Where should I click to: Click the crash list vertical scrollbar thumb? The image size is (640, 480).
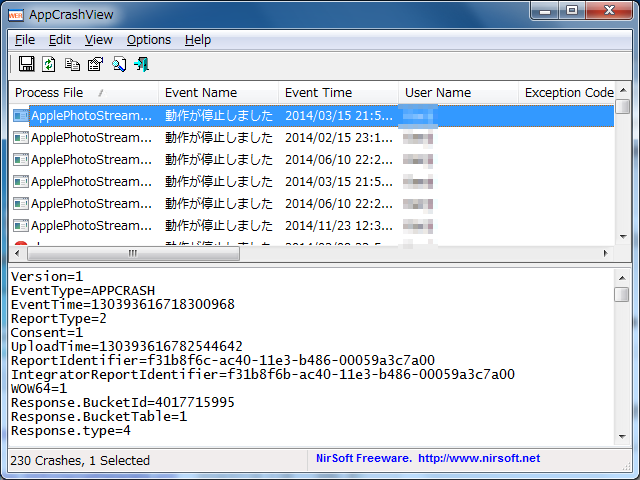(x=623, y=107)
